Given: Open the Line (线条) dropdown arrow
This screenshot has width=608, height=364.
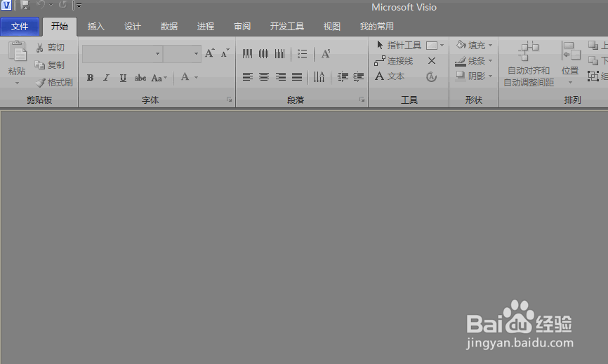Looking at the screenshot, I should point(491,61).
